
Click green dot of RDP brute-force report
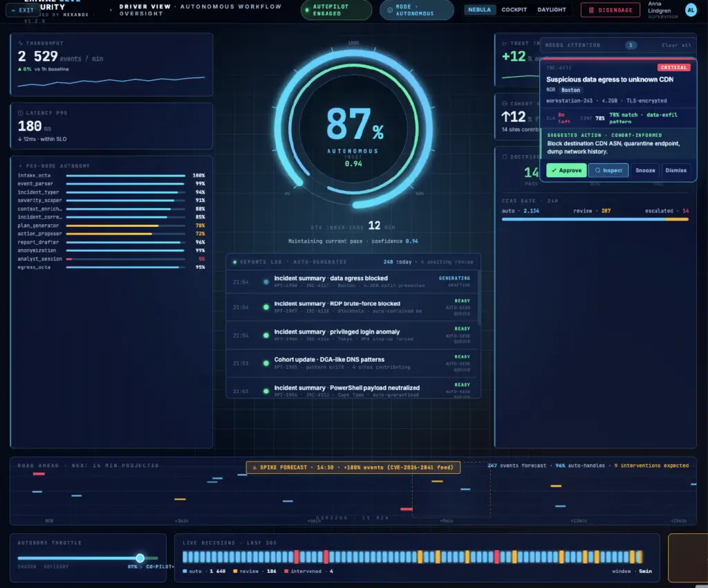[x=266, y=307]
